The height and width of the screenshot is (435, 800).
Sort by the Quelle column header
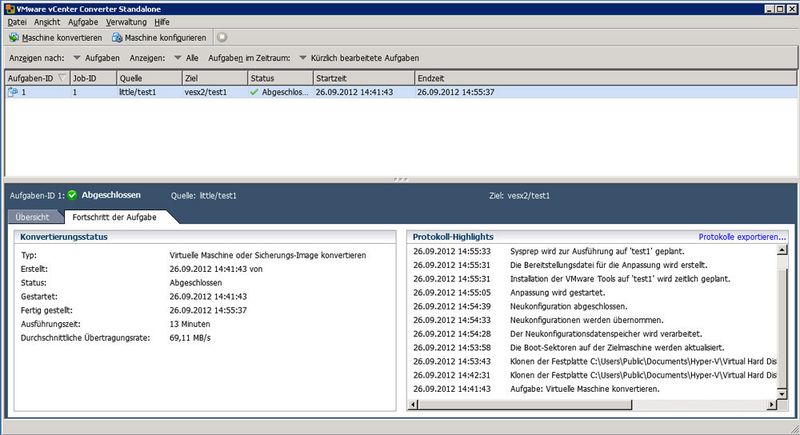148,78
